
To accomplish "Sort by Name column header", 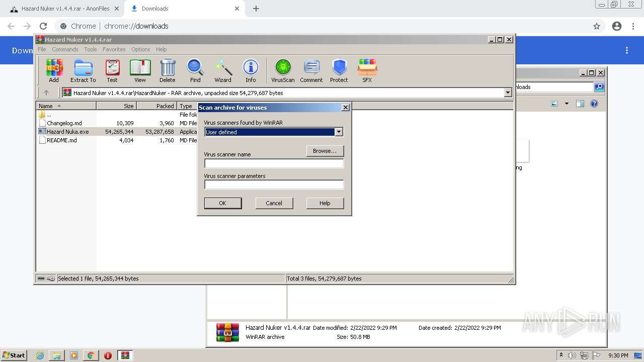I will coord(66,106).
